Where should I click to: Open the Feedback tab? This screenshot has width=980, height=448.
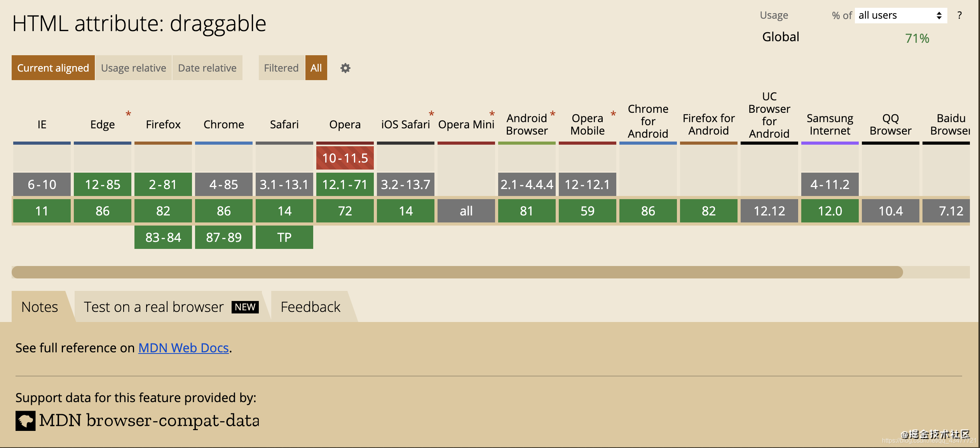(x=310, y=307)
